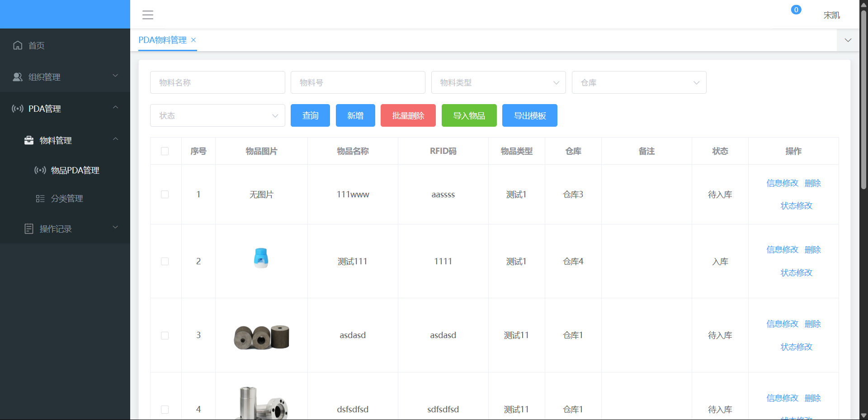Click the 操作记录 document icon
Image resolution: width=868 pixels, height=420 pixels.
coord(29,229)
